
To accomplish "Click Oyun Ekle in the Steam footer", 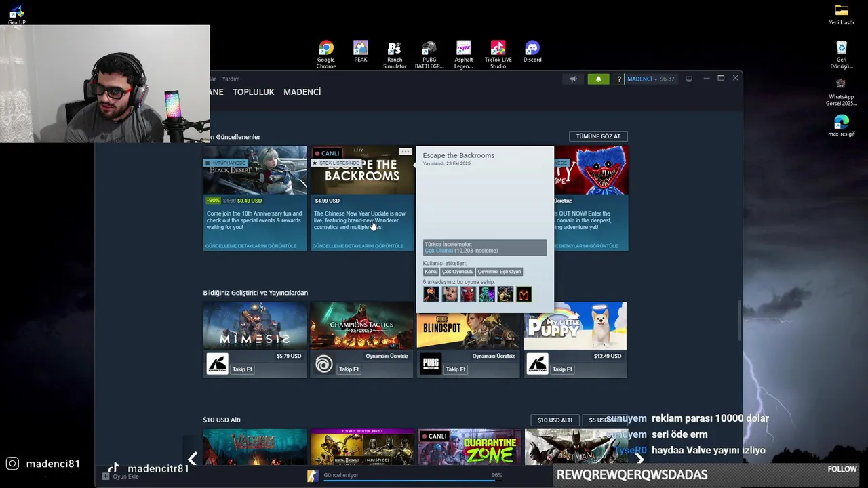I will (125, 476).
